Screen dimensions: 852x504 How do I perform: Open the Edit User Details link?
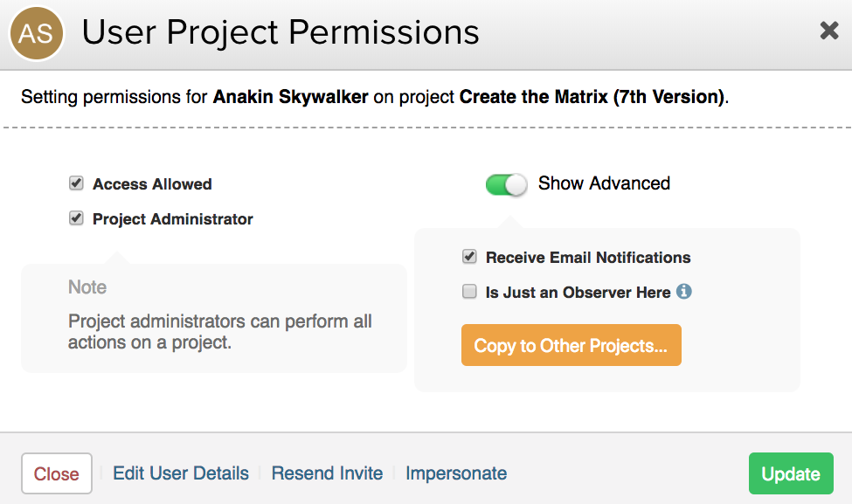tap(181, 473)
